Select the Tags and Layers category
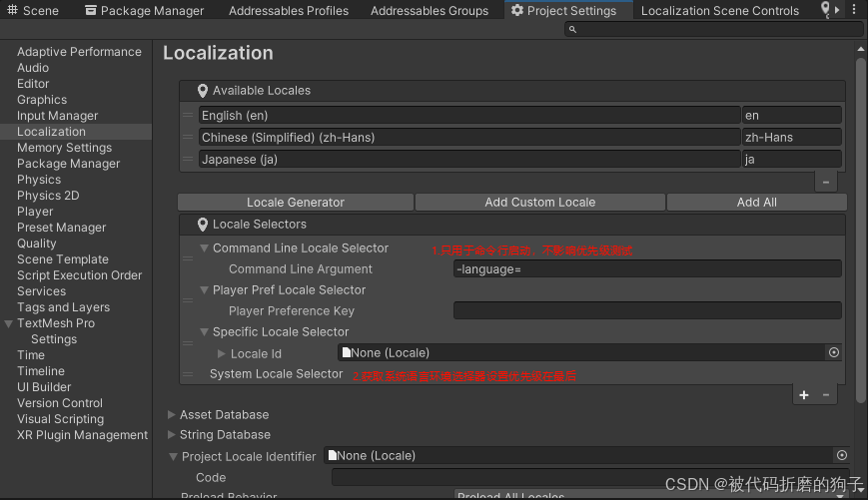The image size is (868, 500). coord(63,307)
